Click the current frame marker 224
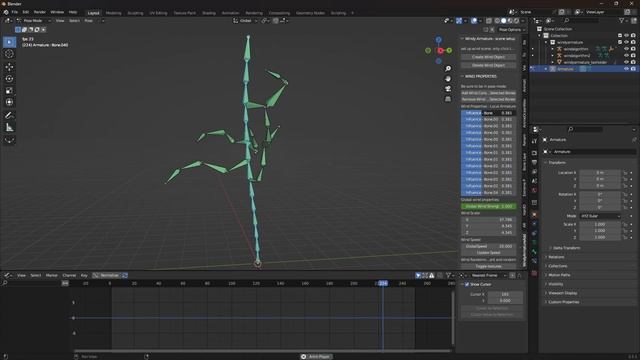The height and width of the screenshot is (360, 640). point(382,283)
